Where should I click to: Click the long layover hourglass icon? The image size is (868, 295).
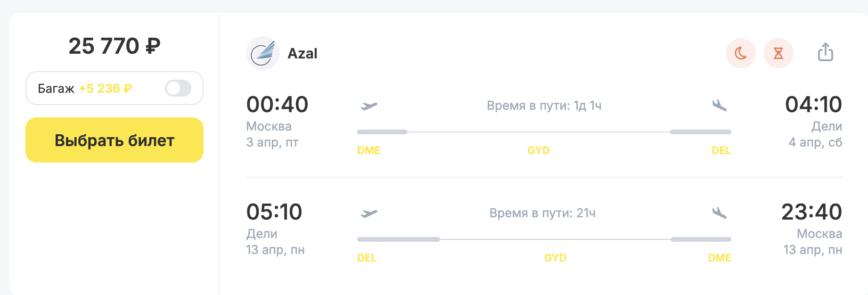[778, 53]
